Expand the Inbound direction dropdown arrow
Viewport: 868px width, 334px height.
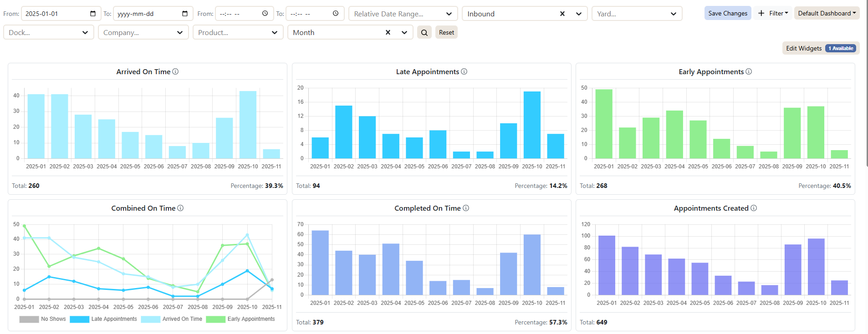(x=579, y=14)
